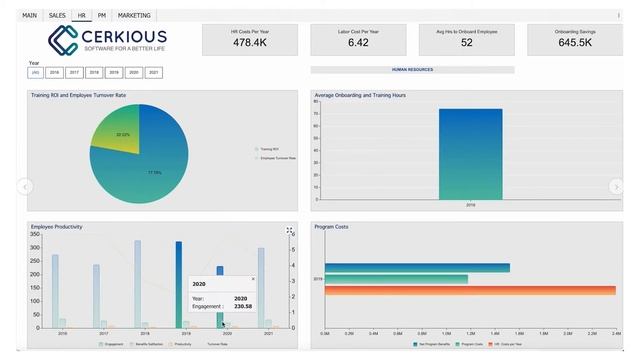The image size is (640, 360).
Task: Filter by year 2016
Action: [x=54, y=73]
